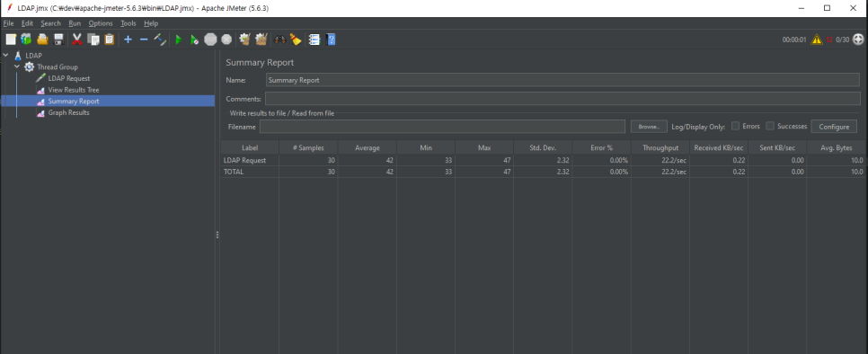
Task: Click the Min column header
Action: pyautogui.click(x=426, y=147)
